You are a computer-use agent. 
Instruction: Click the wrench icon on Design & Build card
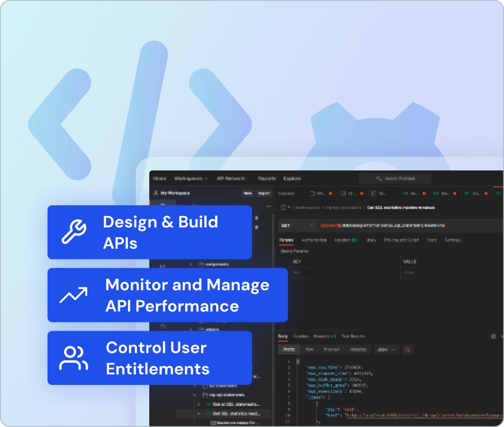click(x=74, y=231)
